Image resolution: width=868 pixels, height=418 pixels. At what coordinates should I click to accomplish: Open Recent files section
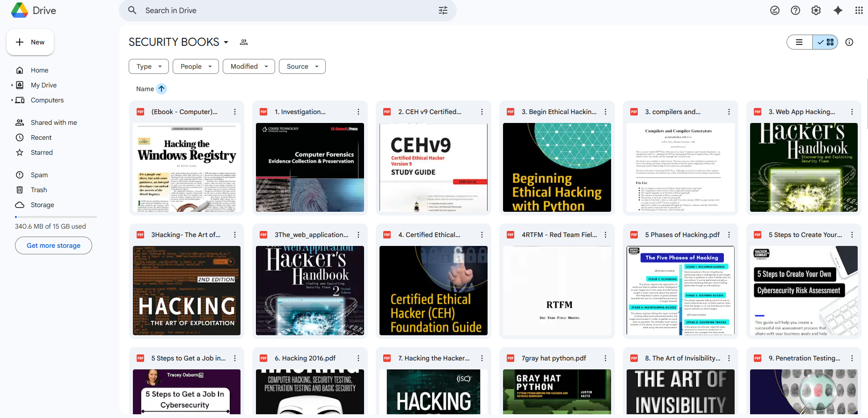pyautogui.click(x=41, y=137)
